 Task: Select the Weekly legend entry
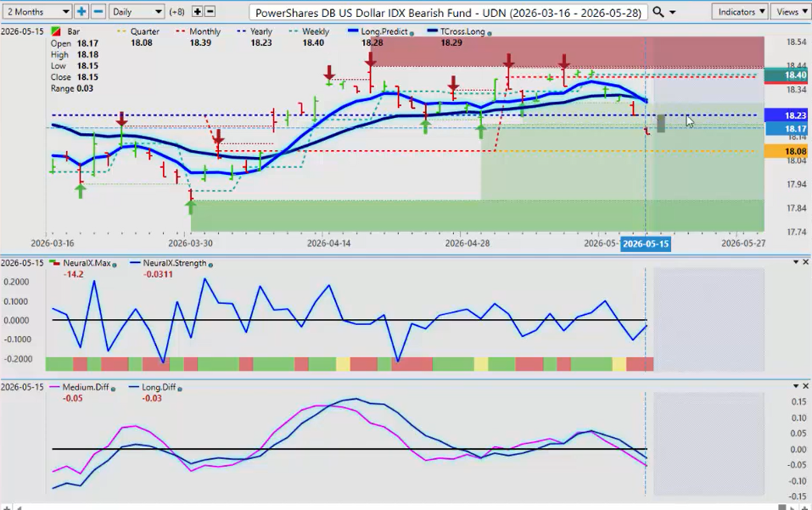[x=316, y=31]
